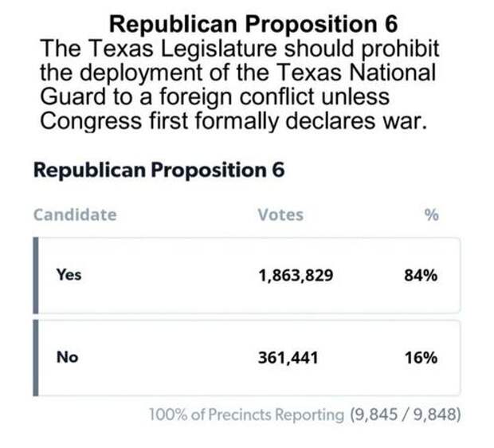Click the 84% percentage value

420,275
